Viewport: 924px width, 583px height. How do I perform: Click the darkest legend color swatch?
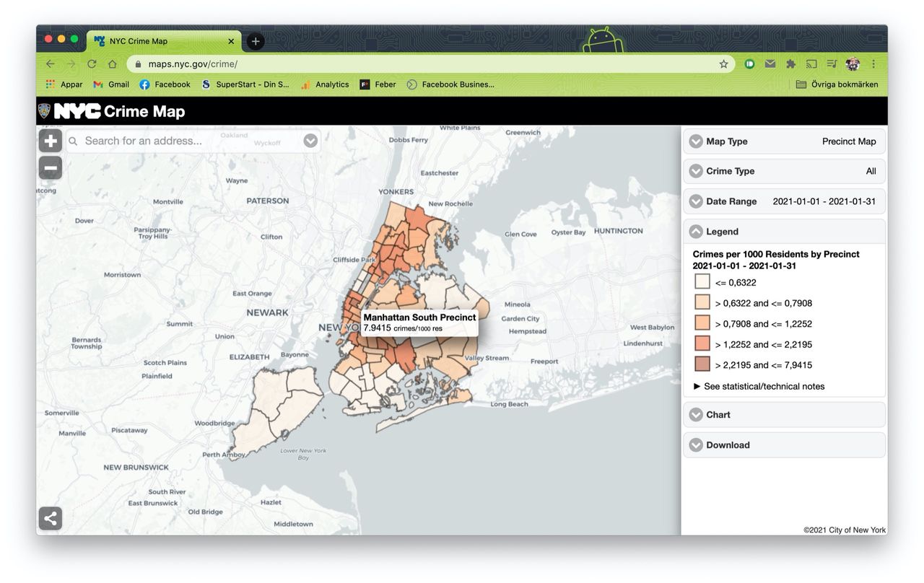tap(702, 364)
